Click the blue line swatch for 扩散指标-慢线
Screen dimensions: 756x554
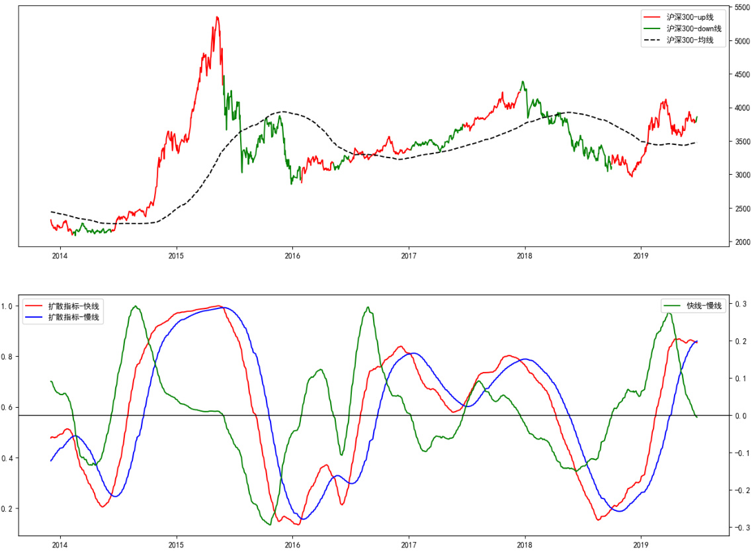click(34, 318)
